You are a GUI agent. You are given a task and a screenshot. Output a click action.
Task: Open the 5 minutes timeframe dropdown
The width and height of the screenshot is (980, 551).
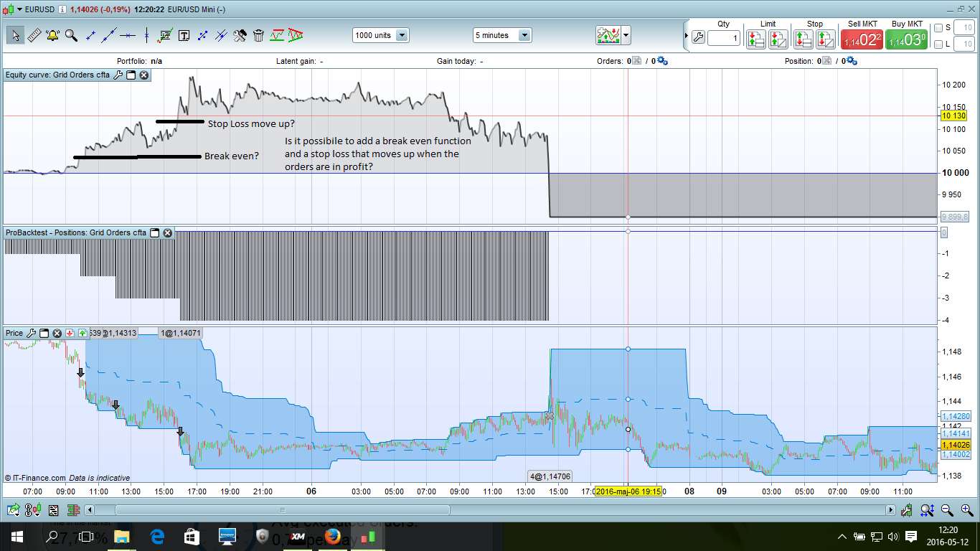click(524, 35)
